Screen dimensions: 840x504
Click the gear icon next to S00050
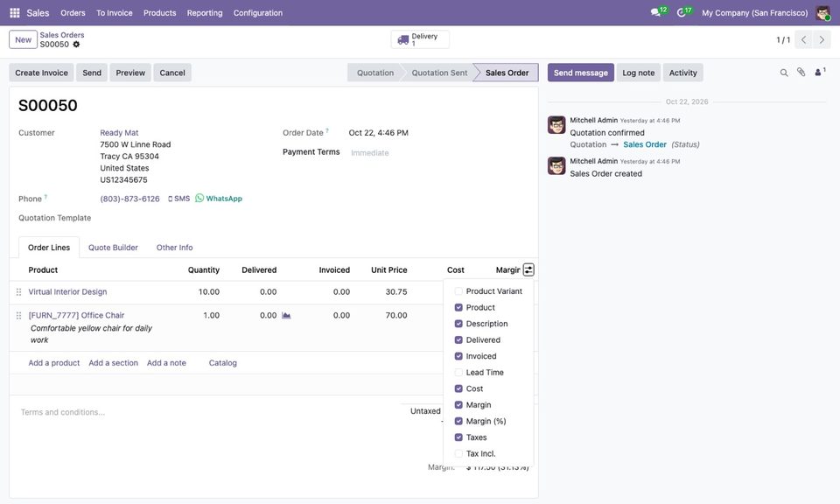click(x=76, y=45)
